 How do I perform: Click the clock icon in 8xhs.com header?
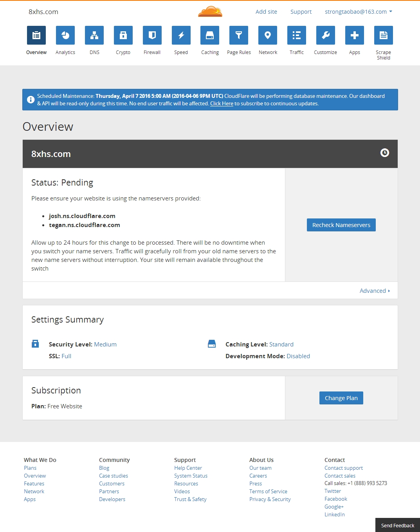point(385,153)
